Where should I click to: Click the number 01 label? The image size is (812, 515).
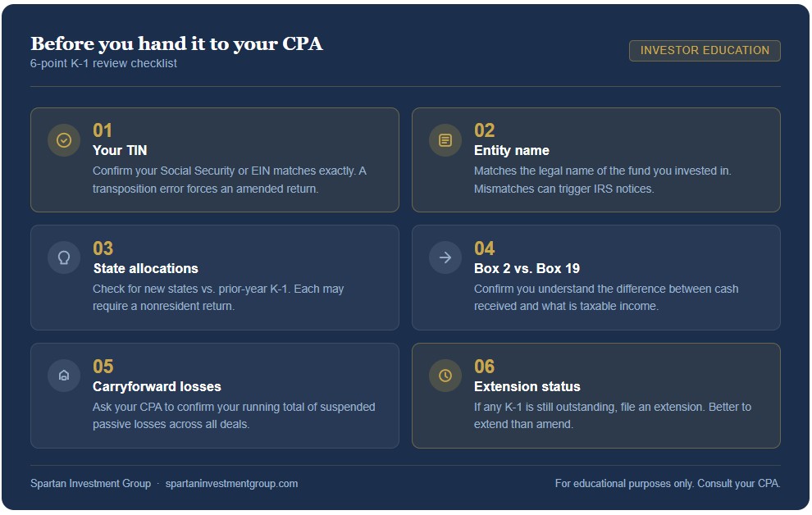103,130
